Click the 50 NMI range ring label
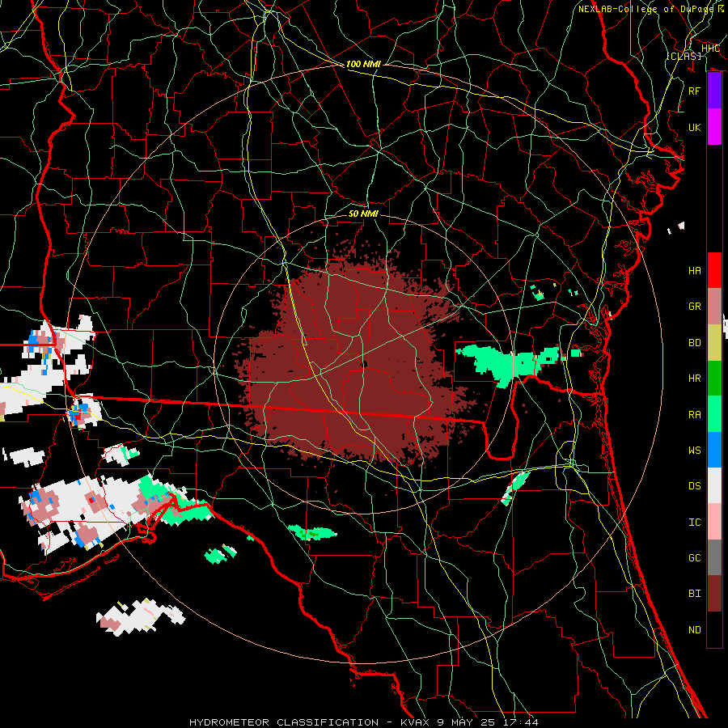 tap(363, 214)
